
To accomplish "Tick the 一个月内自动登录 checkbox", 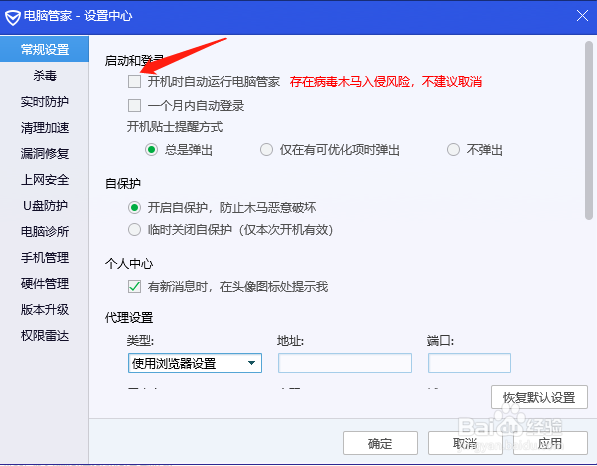I will tap(134, 105).
